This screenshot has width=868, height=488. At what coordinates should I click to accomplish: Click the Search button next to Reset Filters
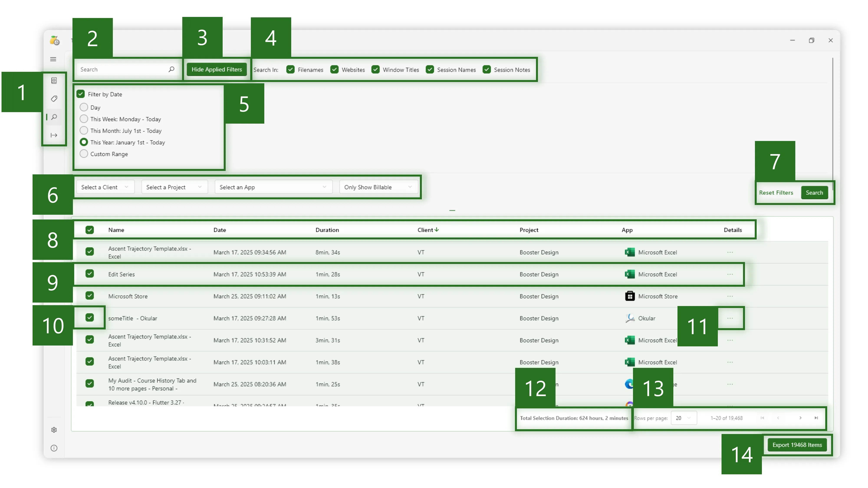click(x=814, y=192)
